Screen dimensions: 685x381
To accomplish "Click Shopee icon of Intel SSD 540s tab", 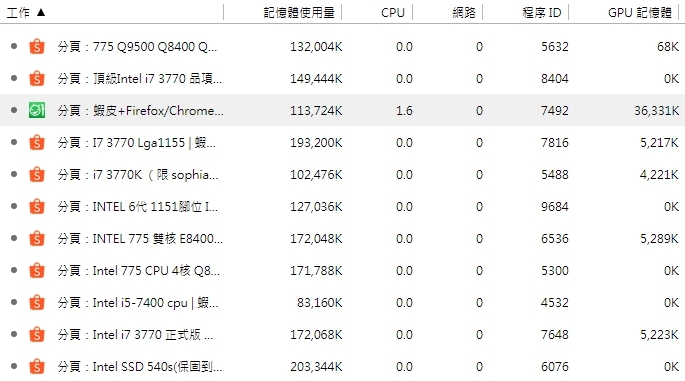I will 37,366.
